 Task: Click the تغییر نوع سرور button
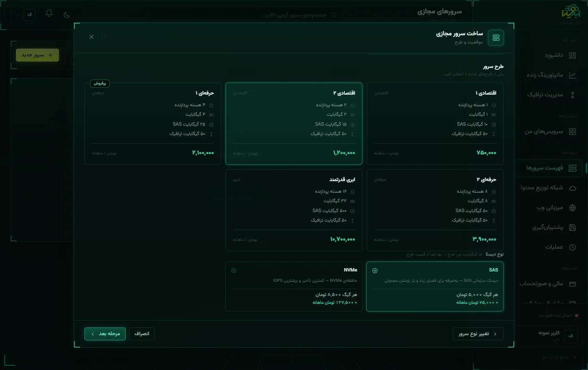[478, 334]
